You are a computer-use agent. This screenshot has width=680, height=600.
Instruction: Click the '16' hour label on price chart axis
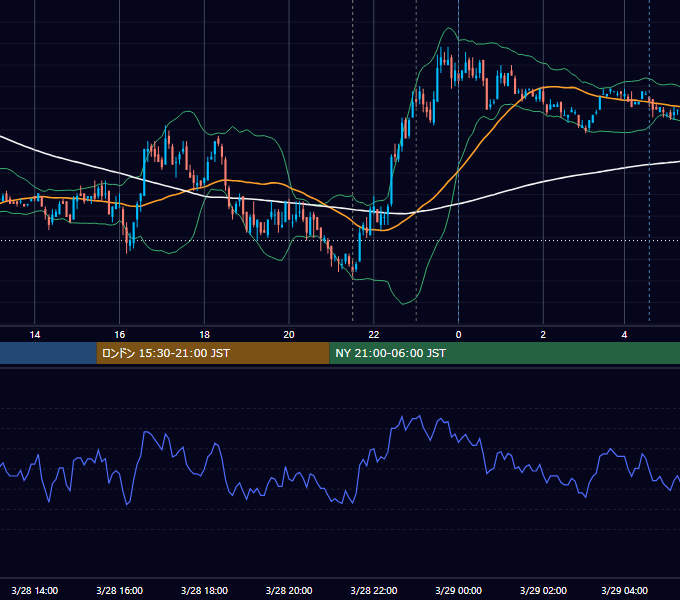click(x=120, y=335)
